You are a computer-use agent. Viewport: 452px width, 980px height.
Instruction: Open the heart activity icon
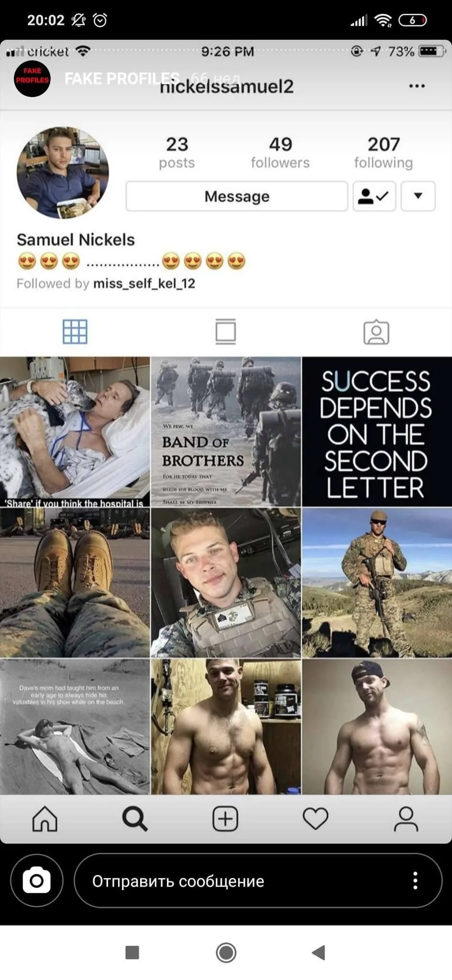pos(316,819)
